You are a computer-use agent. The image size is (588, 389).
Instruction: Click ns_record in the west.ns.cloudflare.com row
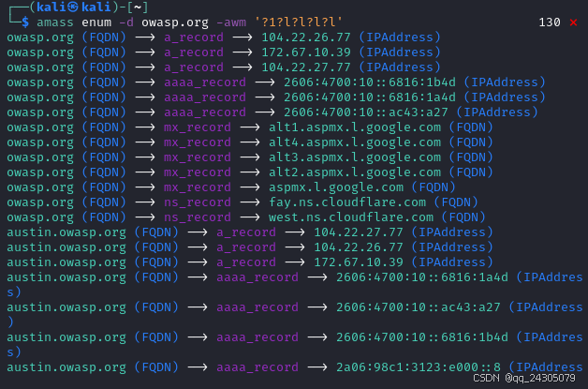(x=198, y=217)
